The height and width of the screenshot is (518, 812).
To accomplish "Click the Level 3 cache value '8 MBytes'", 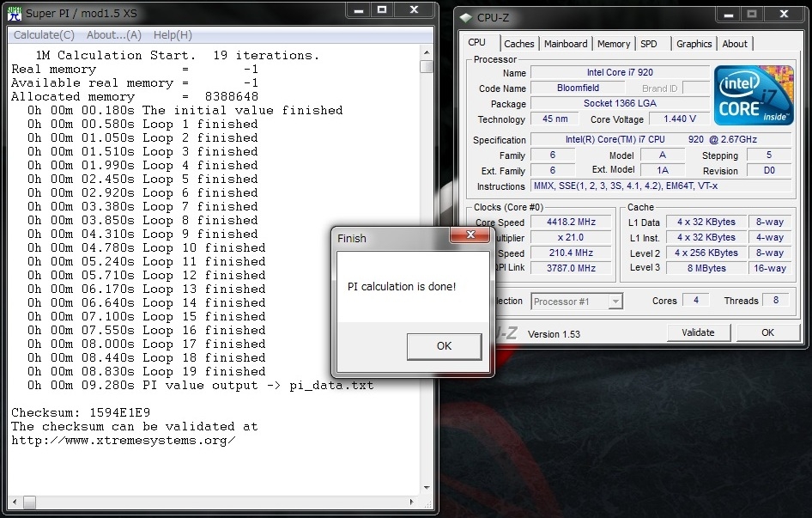I will pos(706,268).
